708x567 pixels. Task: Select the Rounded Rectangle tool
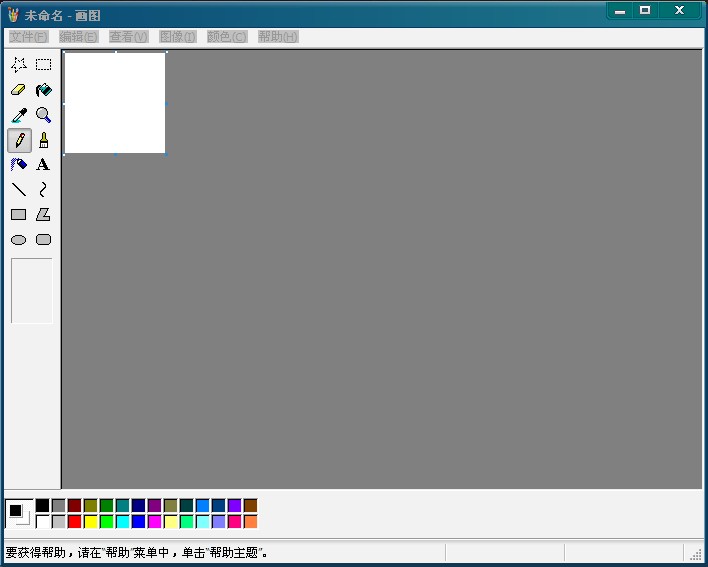click(x=43, y=240)
